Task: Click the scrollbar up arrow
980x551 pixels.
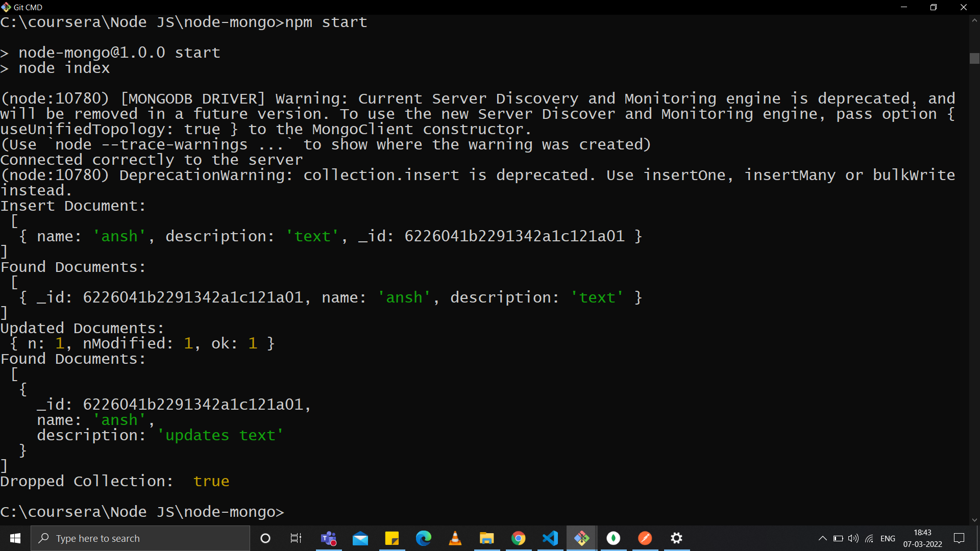Action: pos(974,20)
